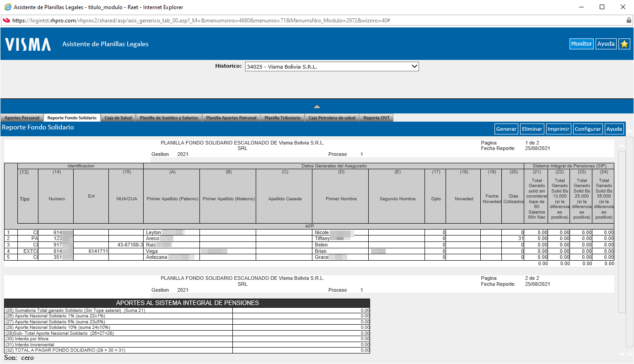Select the Reporte Fondo Solidario tab
Image resolution: width=634 pixels, height=364 pixels.
[x=72, y=118]
